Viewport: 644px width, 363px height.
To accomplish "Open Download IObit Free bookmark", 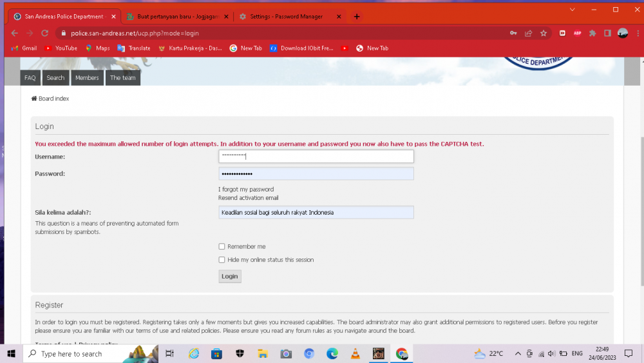I will click(x=301, y=48).
